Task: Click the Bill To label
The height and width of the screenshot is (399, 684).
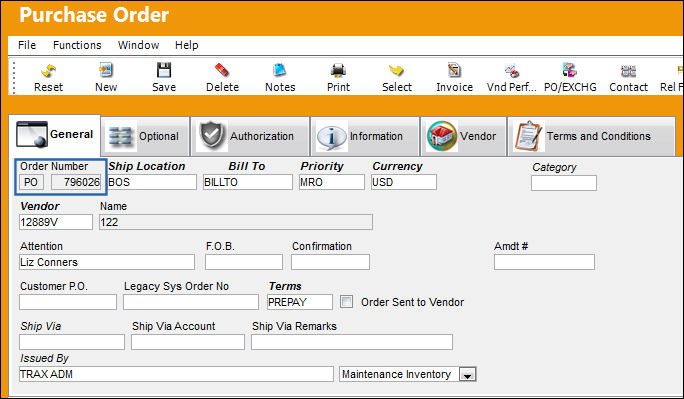Action: [x=246, y=166]
